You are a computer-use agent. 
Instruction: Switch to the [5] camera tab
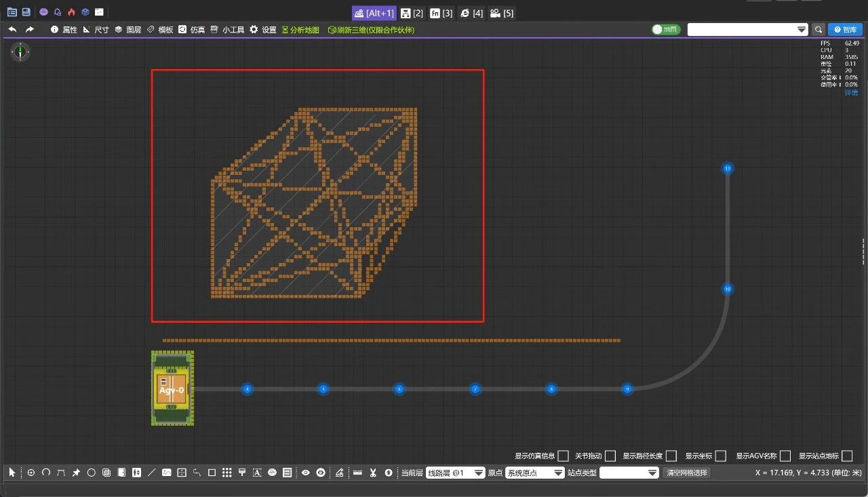[502, 13]
